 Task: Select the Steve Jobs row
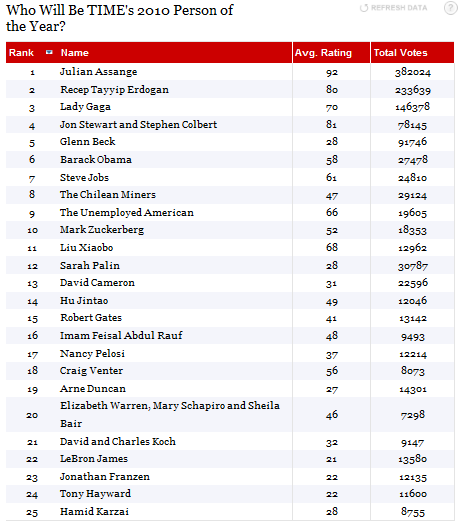click(x=230, y=177)
